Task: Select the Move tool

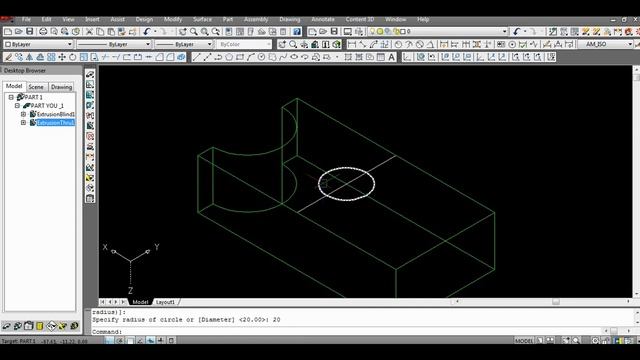Action: (x=62, y=57)
